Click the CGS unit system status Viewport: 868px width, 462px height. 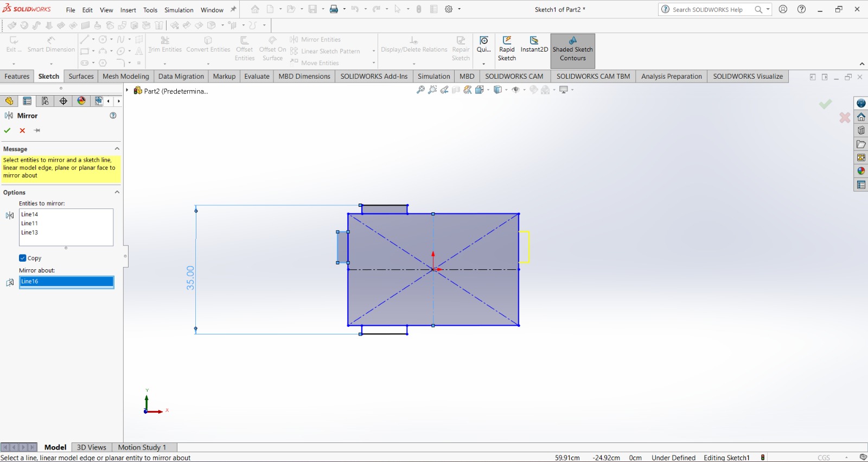(824, 458)
